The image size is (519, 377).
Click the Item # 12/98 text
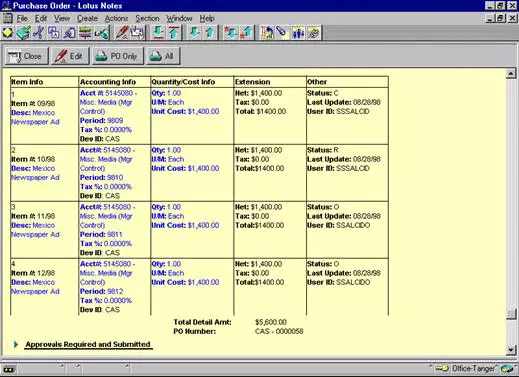point(33,273)
